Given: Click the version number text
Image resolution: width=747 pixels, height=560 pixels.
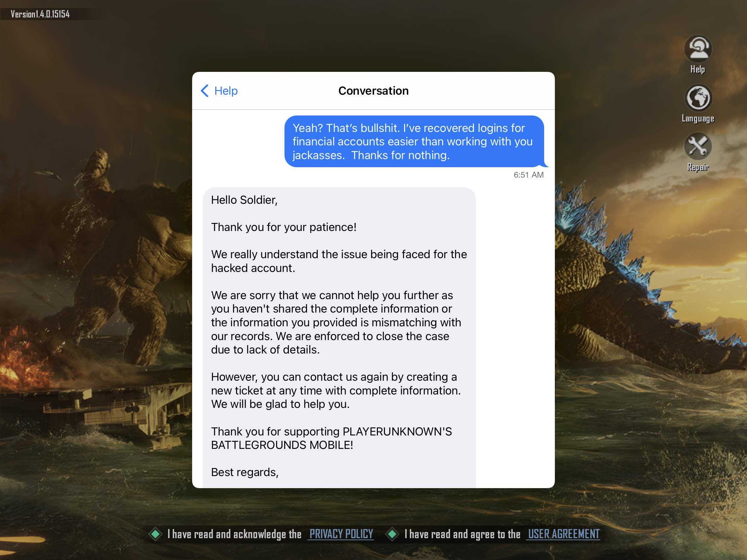Looking at the screenshot, I should (40, 14).
